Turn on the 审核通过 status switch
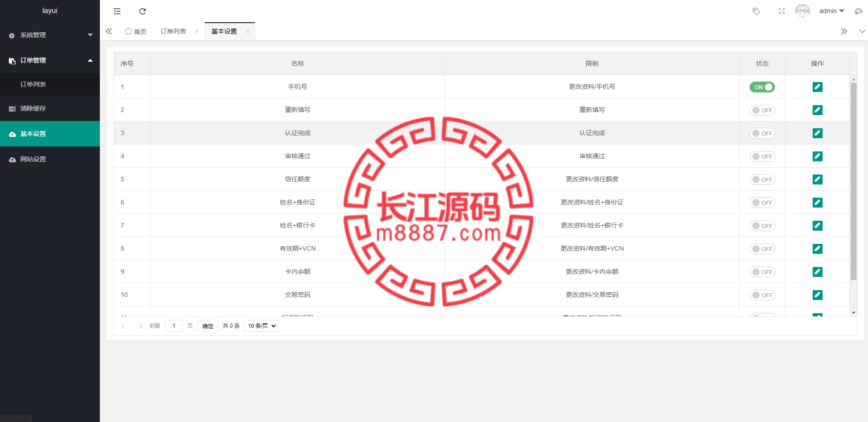Viewport: 868px width, 422px height. coord(762,156)
